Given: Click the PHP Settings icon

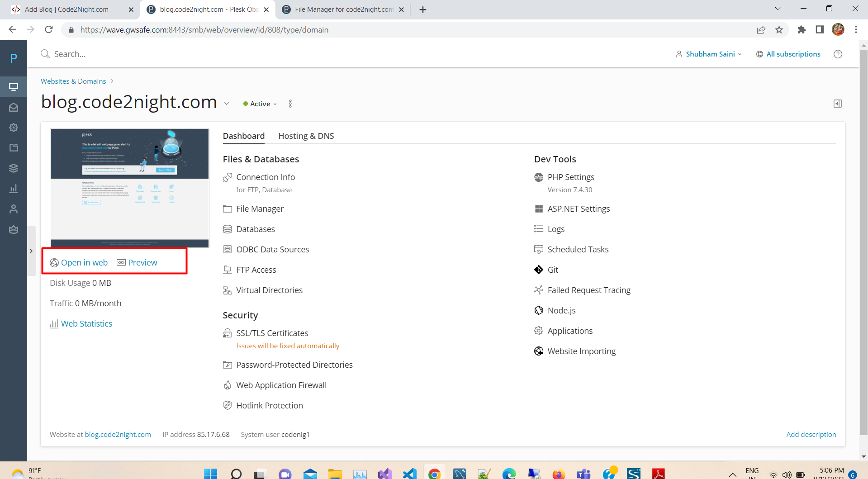Looking at the screenshot, I should coord(539,177).
